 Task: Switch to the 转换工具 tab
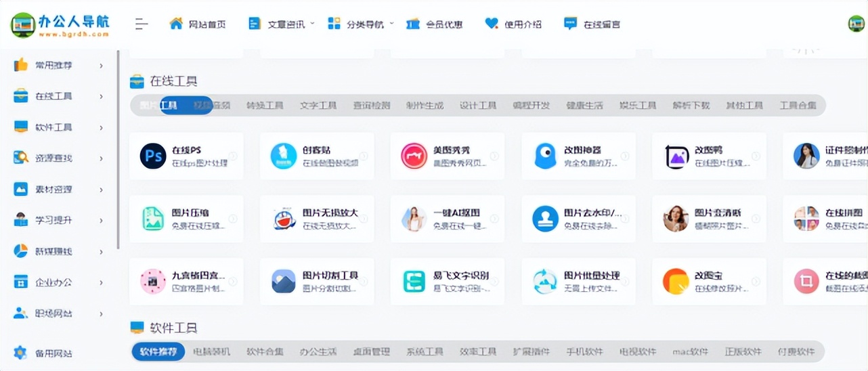[x=265, y=106]
